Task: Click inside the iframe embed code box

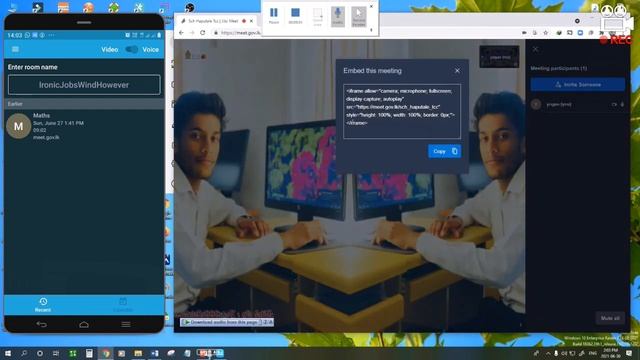Action: pyautogui.click(x=402, y=111)
